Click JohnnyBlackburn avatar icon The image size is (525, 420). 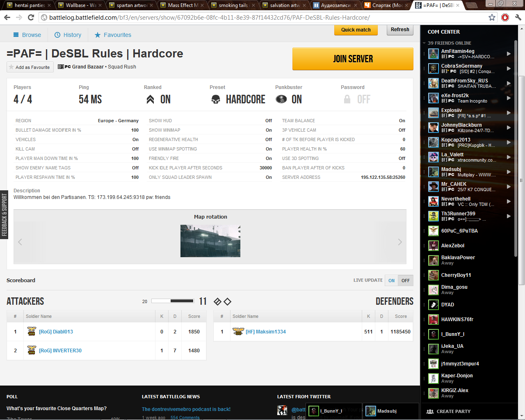434,128
